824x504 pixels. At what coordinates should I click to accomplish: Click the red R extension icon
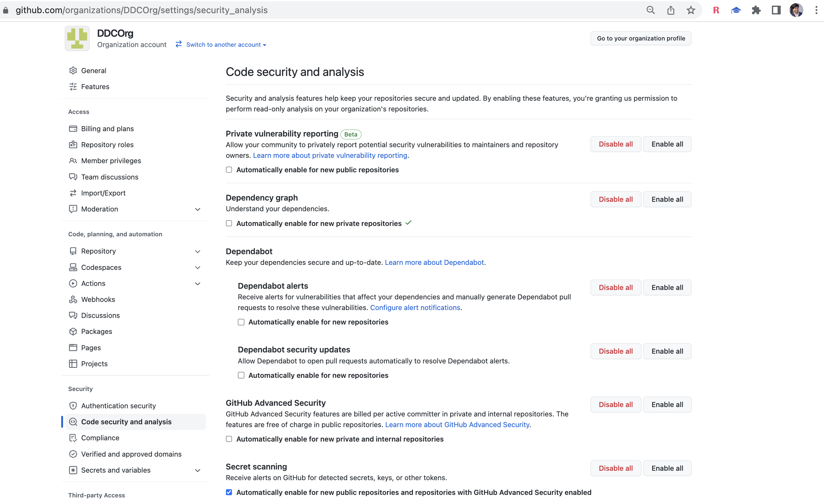(x=716, y=10)
